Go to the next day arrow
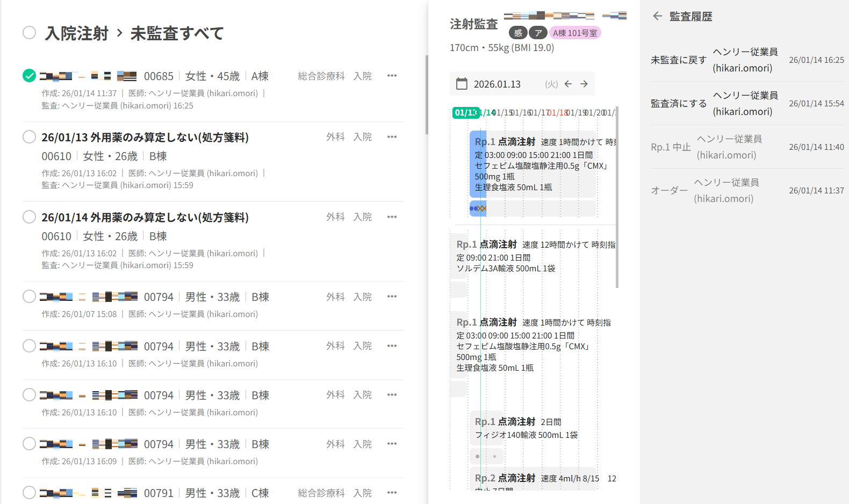The width and height of the screenshot is (849, 504). coord(584,84)
